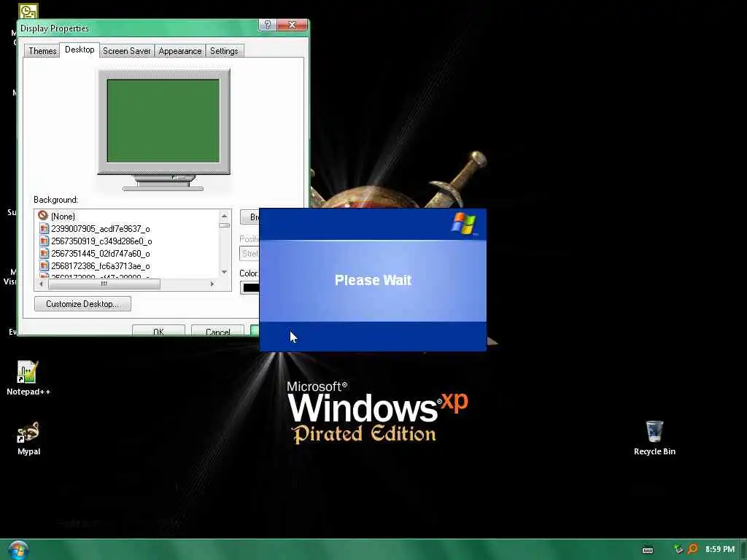747x560 pixels.
Task: Open the Position dropdown in Display Properties
Action: coord(249,253)
